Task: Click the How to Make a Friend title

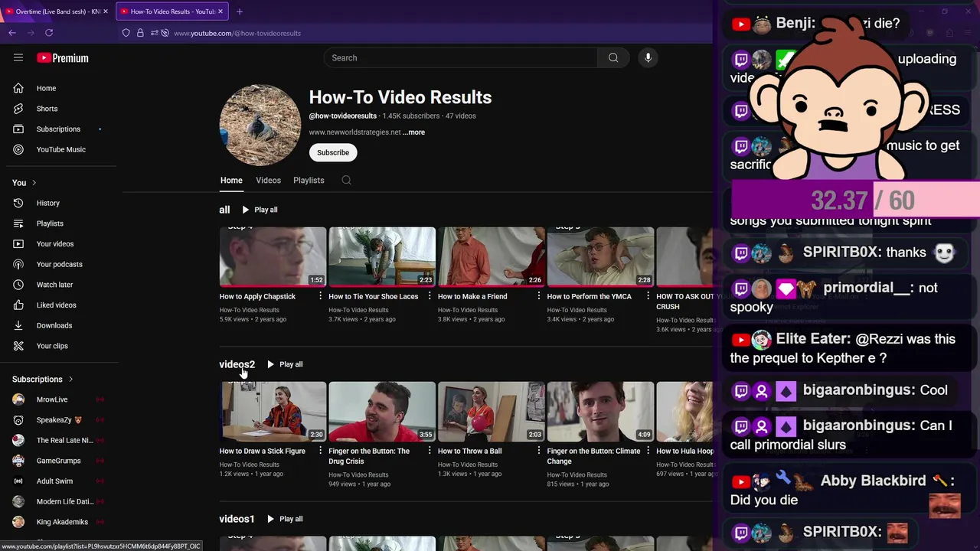Action: pyautogui.click(x=472, y=297)
